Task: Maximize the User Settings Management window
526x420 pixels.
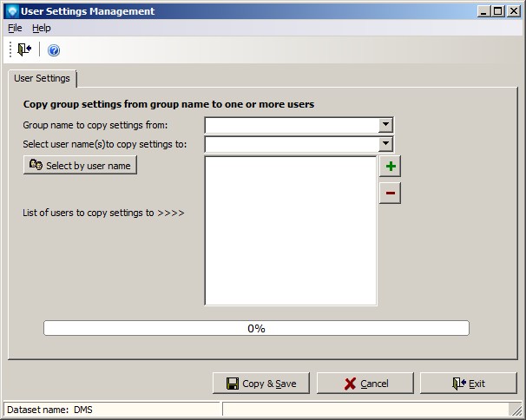Action: point(498,11)
